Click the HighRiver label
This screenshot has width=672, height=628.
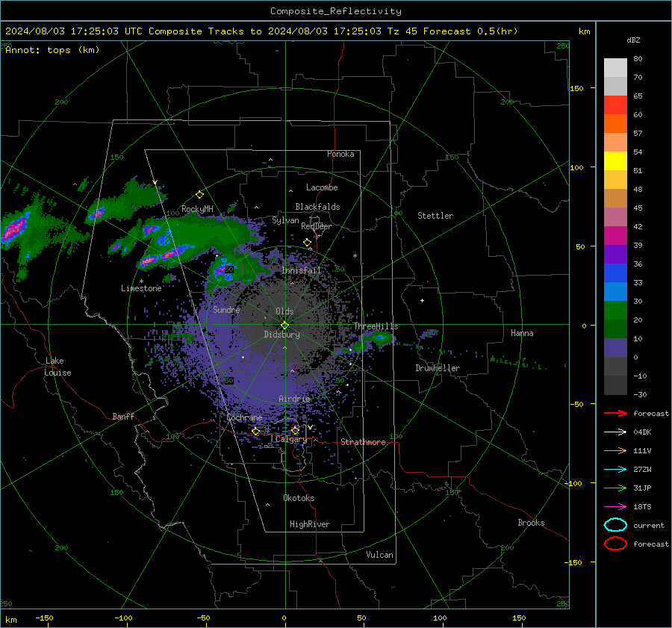(310, 524)
